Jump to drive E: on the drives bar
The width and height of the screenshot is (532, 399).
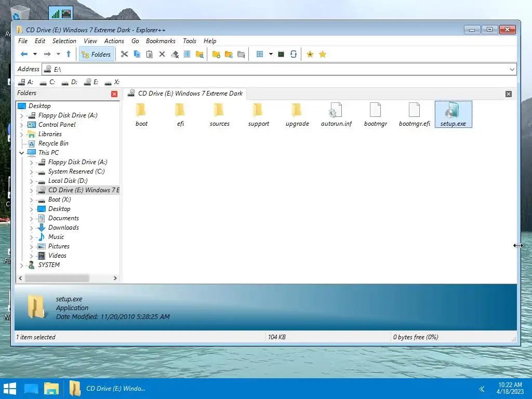(x=91, y=82)
